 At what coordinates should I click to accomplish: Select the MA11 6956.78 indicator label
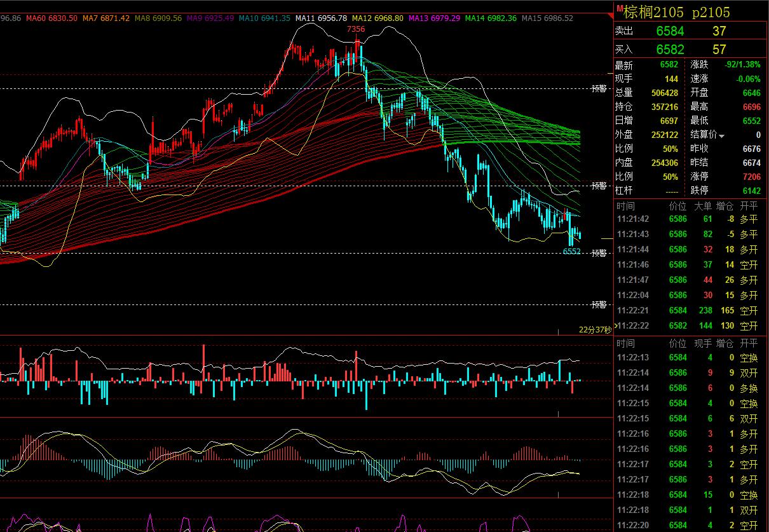(x=321, y=18)
